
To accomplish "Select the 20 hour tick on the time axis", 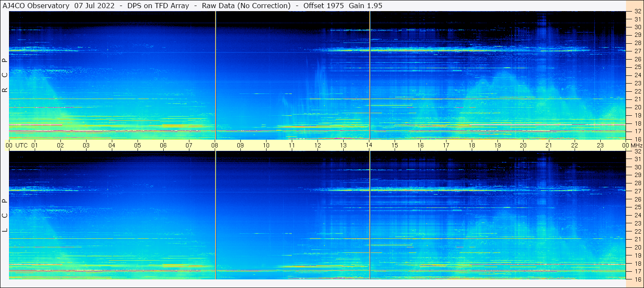I will [523, 145].
